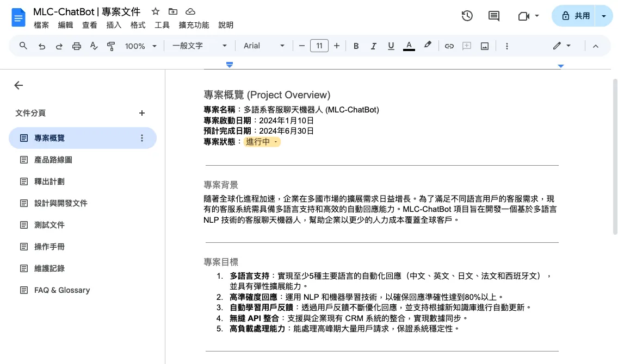Undo the last action
Screen dimensions: 618x364
[41, 46]
